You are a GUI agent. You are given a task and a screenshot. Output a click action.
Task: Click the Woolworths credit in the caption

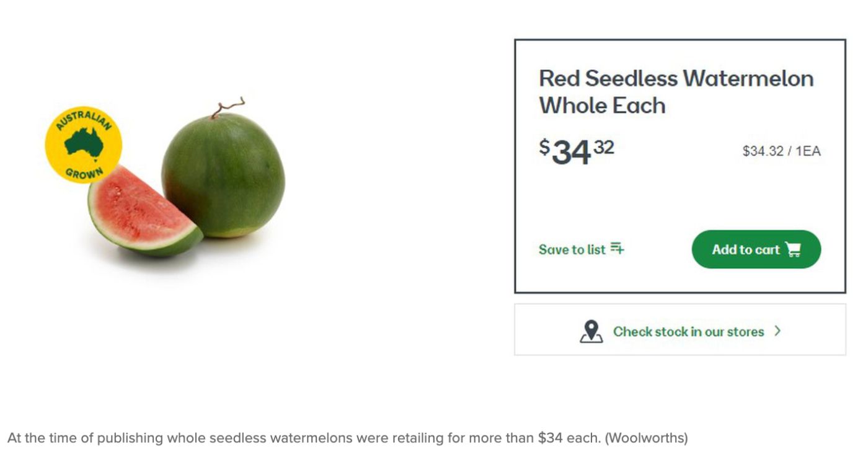tap(646, 438)
